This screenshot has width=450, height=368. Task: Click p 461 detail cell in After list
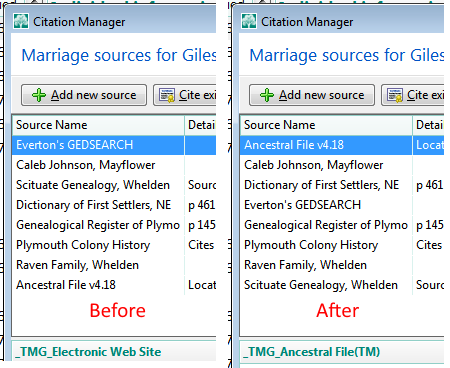tap(429, 185)
